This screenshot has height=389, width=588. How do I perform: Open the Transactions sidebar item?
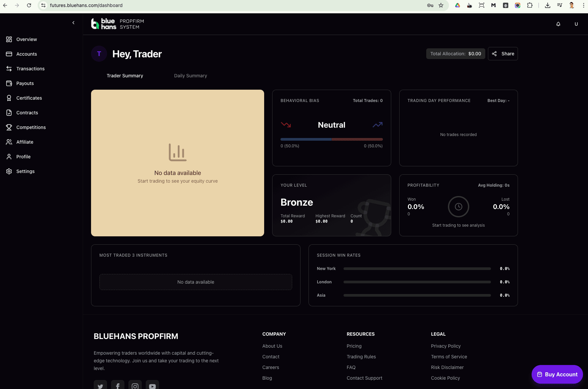[x=30, y=68]
